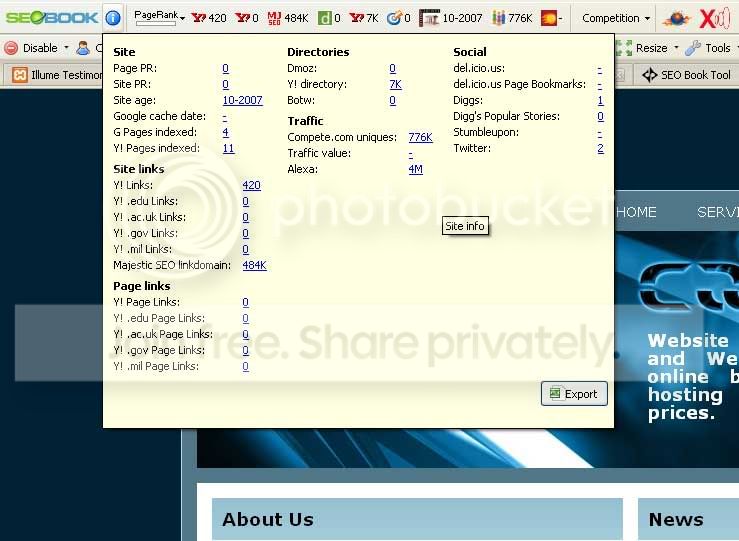
Task: Click Y! .ac.uk Links value 0
Action: coord(246,217)
